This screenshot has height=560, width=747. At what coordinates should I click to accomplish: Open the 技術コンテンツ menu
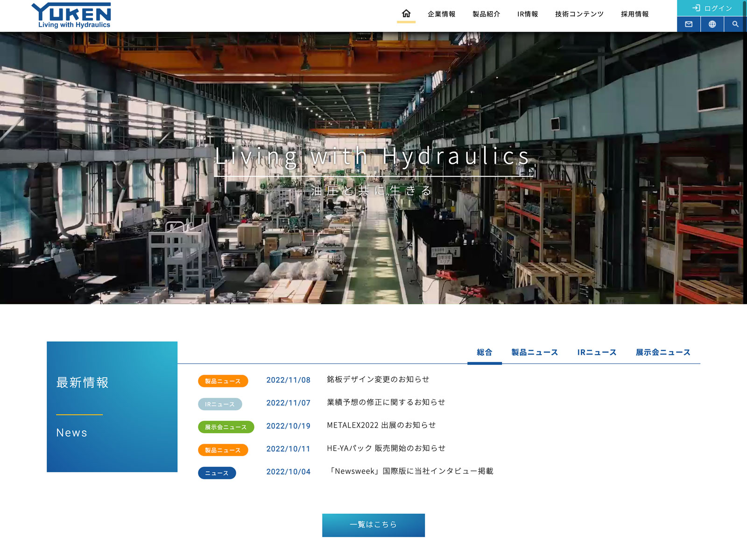click(579, 14)
